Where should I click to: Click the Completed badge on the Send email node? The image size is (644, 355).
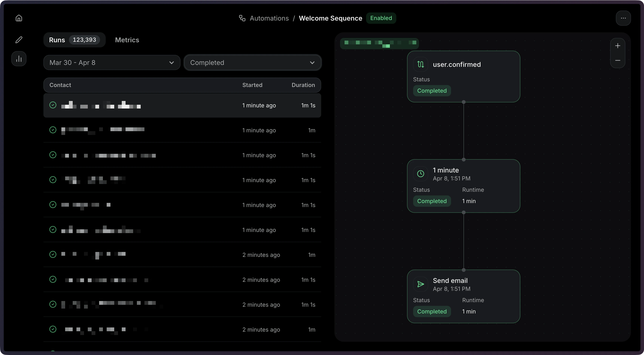tap(432, 311)
